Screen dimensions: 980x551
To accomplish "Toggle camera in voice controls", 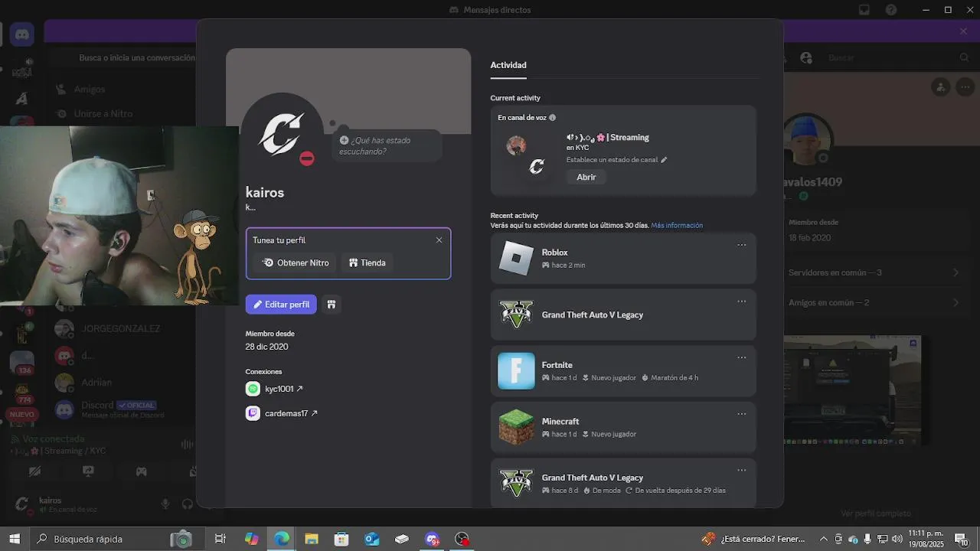I will [x=34, y=471].
